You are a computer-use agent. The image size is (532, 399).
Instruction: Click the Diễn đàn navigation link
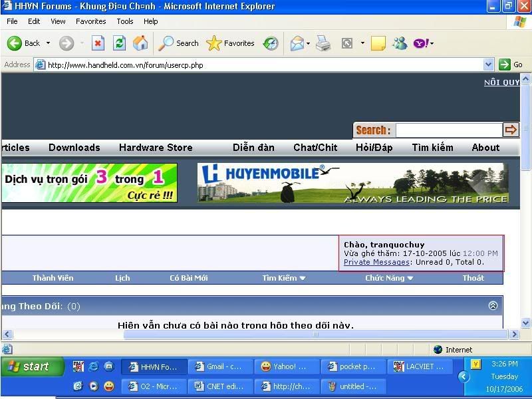coord(253,148)
